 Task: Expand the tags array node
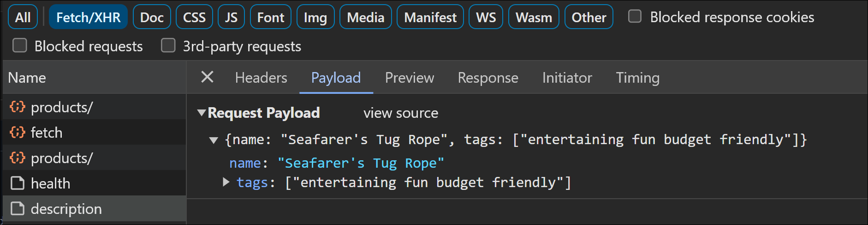click(x=226, y=182)
